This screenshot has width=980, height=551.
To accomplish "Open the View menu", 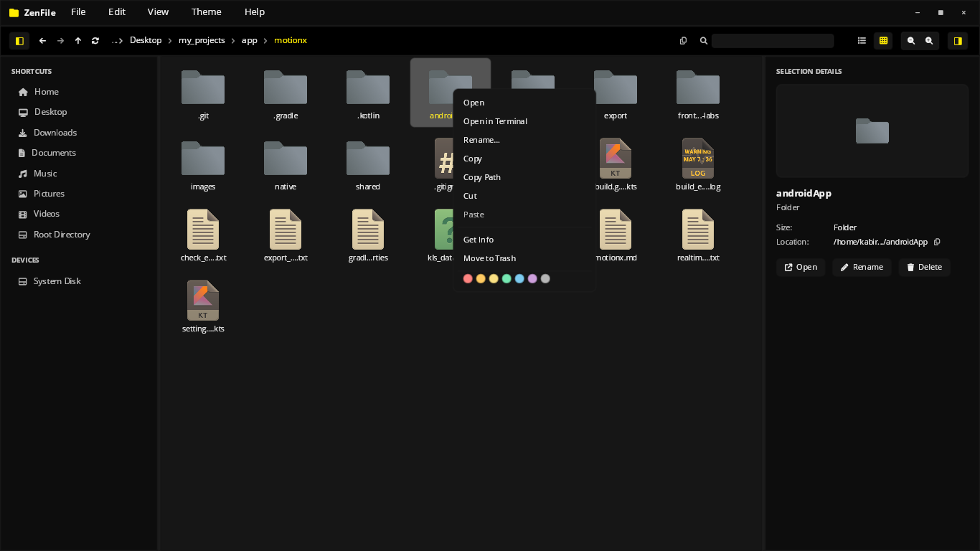I will click(x=158, y=12).
